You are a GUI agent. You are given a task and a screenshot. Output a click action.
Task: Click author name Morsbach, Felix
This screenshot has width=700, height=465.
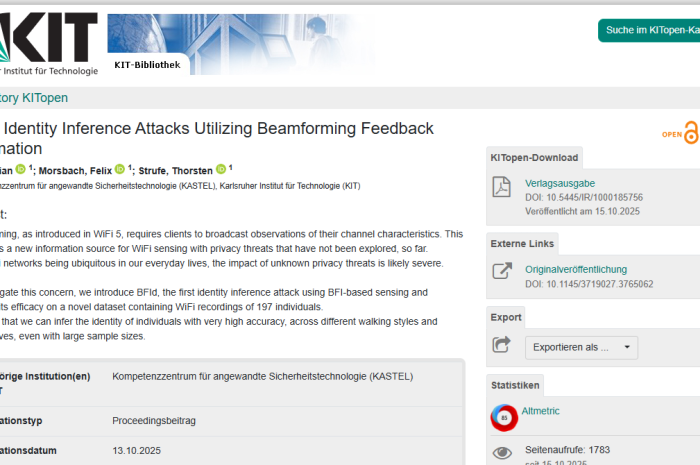[x=75, y=170]
